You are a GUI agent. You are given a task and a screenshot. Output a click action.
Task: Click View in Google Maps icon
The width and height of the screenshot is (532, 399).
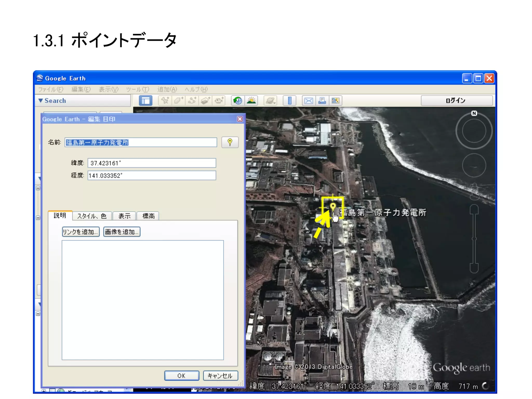335,101
